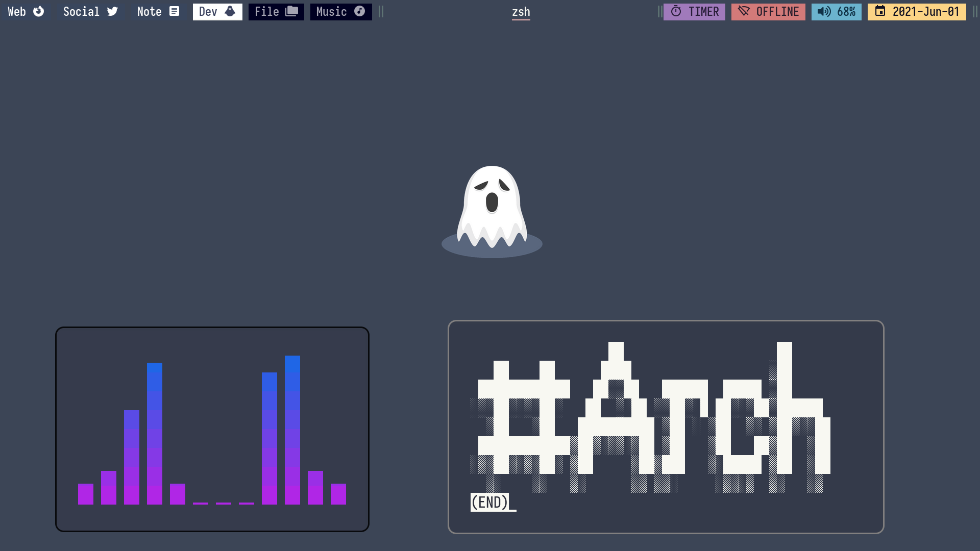Click the 68% volume level text

coord(846,11)
